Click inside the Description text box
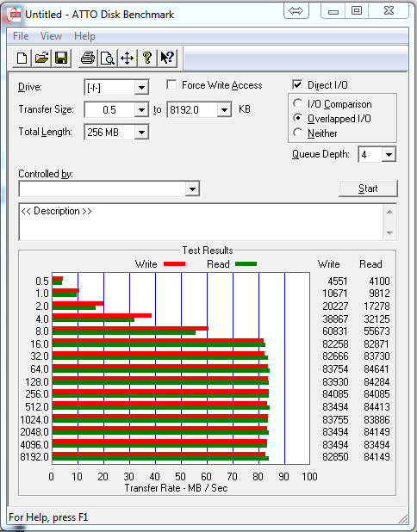The width and height of the screenshot is (417, 532). point(201,222)
